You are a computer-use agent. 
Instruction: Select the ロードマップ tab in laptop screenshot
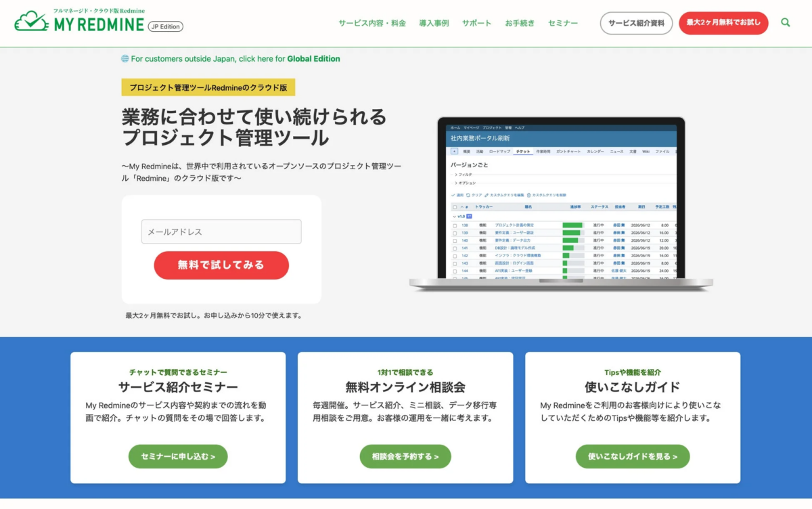[499, 152]
